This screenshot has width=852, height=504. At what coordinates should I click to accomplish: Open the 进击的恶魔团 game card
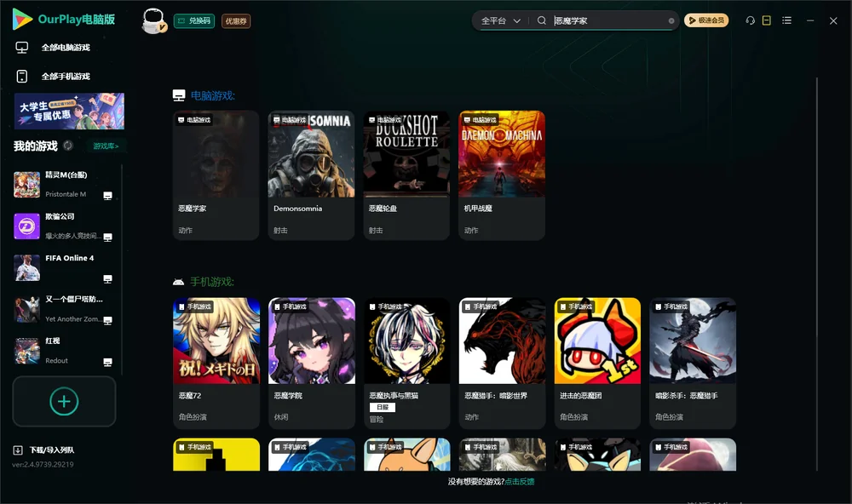[597, 363]
